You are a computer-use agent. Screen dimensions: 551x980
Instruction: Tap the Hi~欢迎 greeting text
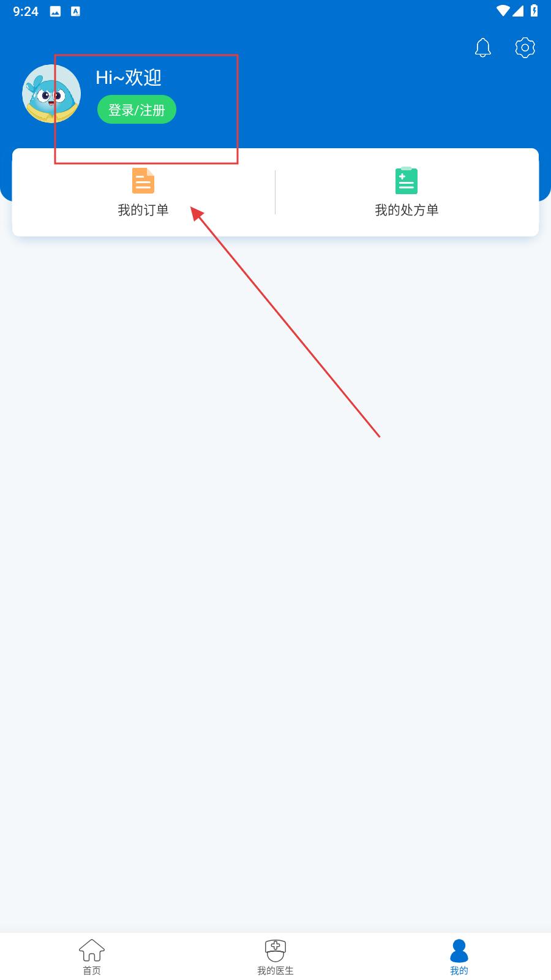pos(129,77)
